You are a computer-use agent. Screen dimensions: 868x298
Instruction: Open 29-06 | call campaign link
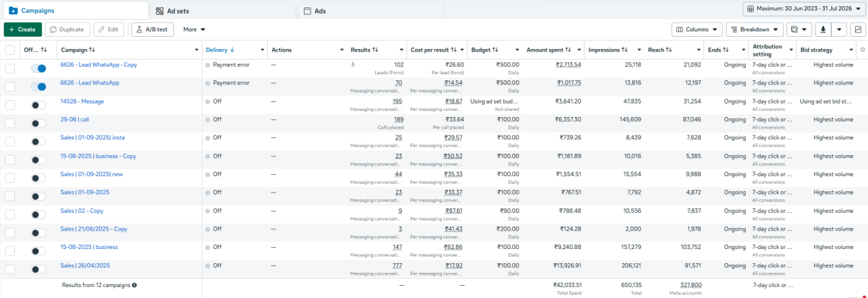pos(75,119)
